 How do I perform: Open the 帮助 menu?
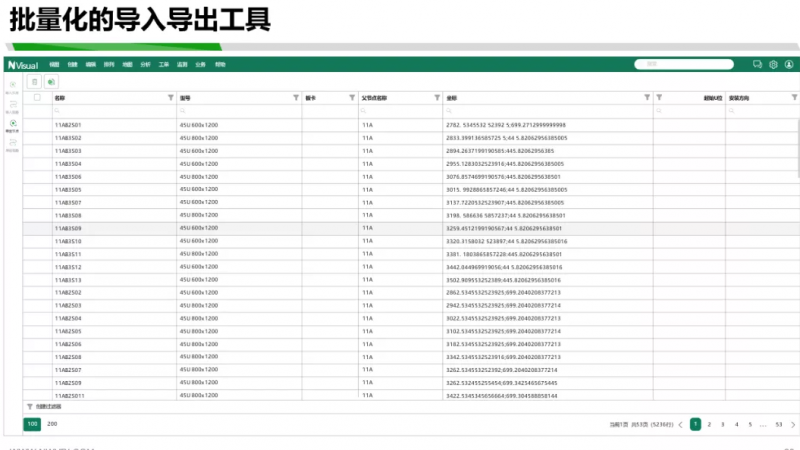click(220, 64)
